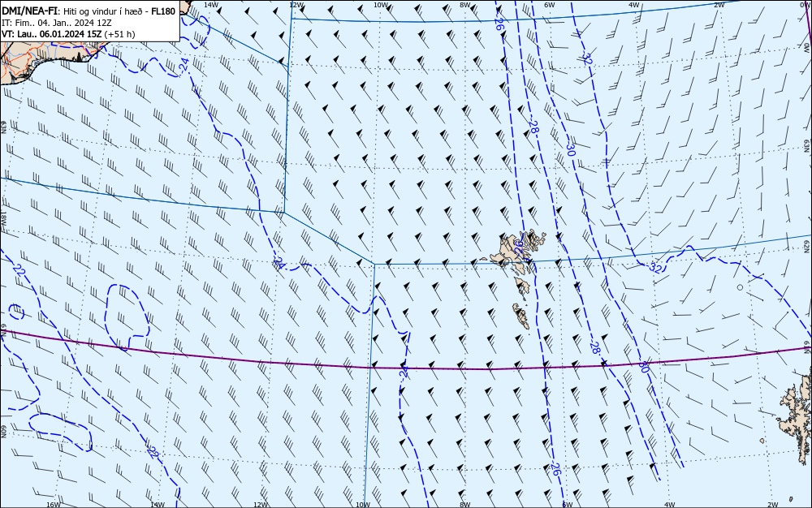812x508 pixels.
Task: Click the '10W' longitude label on bottom edge
Action: [x=363, y=505]
